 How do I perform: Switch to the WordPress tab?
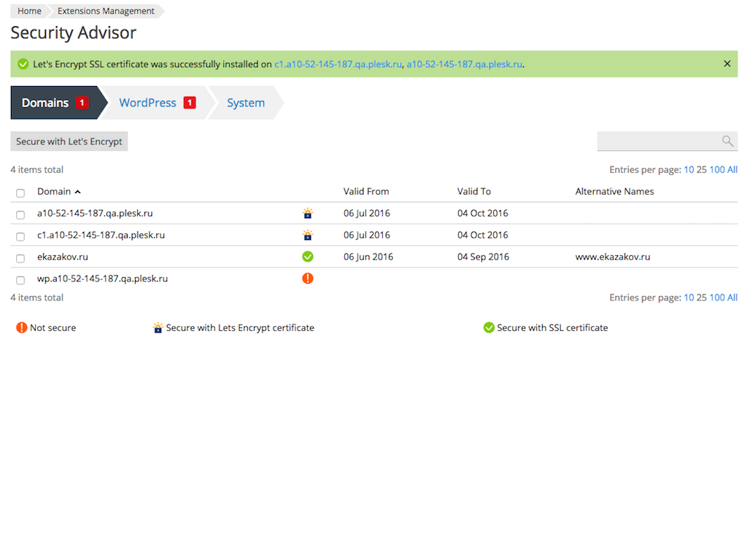[148, 102]
